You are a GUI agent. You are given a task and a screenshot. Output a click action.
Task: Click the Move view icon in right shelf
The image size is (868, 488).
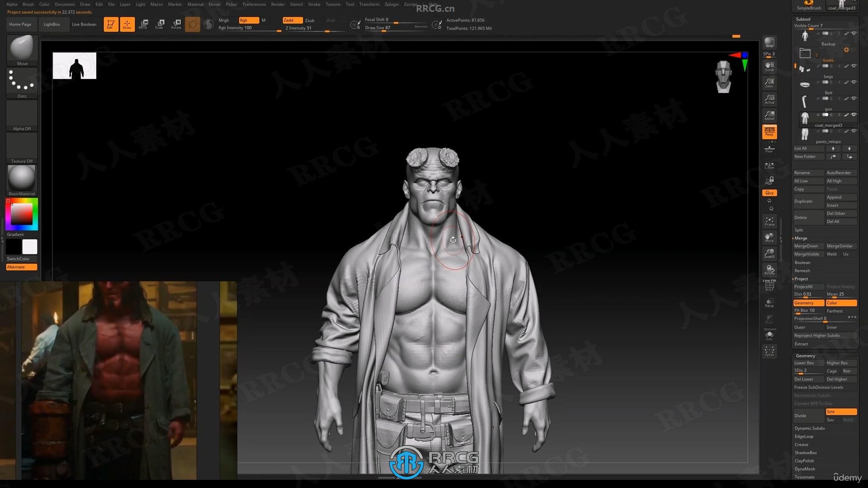[x=769, y=238]
